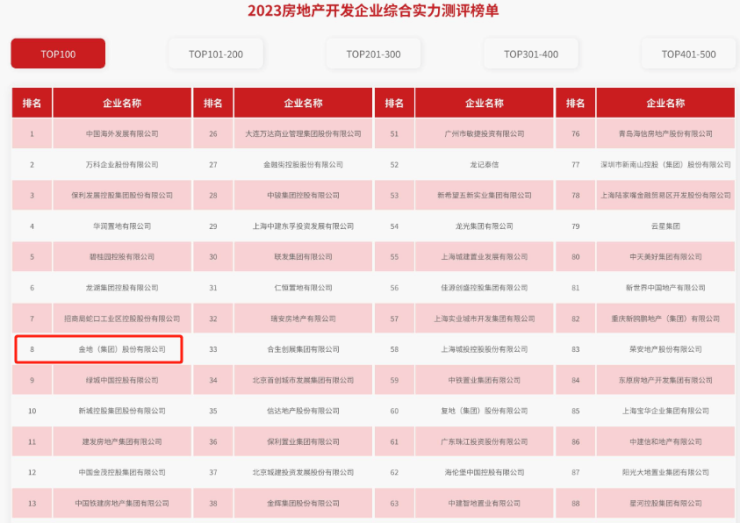740x523 pixels.
Task: Select 复地（集团）股份有限公司 cell
Action: pos(485,411)
